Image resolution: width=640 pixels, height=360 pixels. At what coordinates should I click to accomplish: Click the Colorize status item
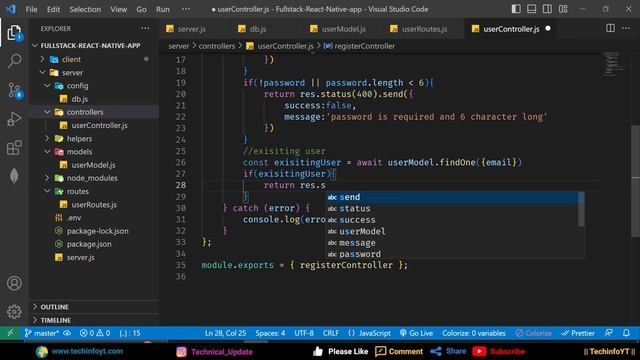[x=533, y=333]
